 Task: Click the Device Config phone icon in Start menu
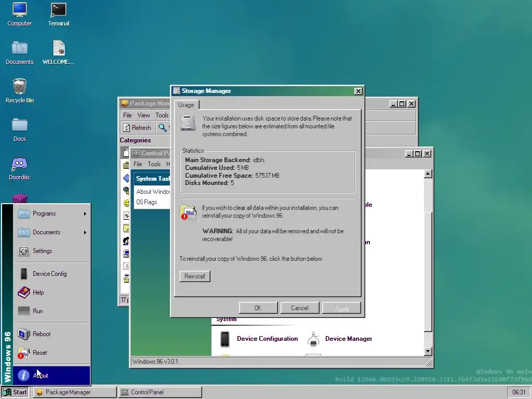click(x=24, y=273)
